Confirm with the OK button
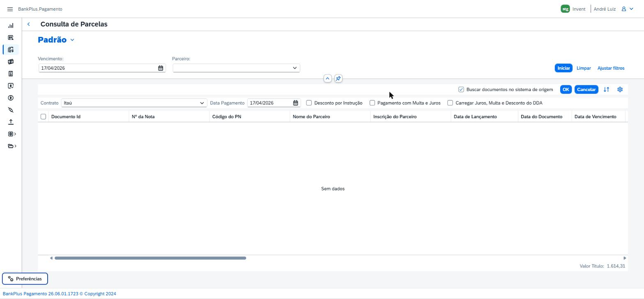 [566, 89]
